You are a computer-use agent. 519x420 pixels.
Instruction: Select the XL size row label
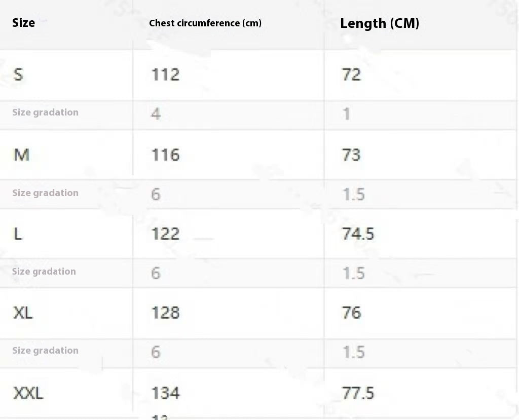click(23, 313)
